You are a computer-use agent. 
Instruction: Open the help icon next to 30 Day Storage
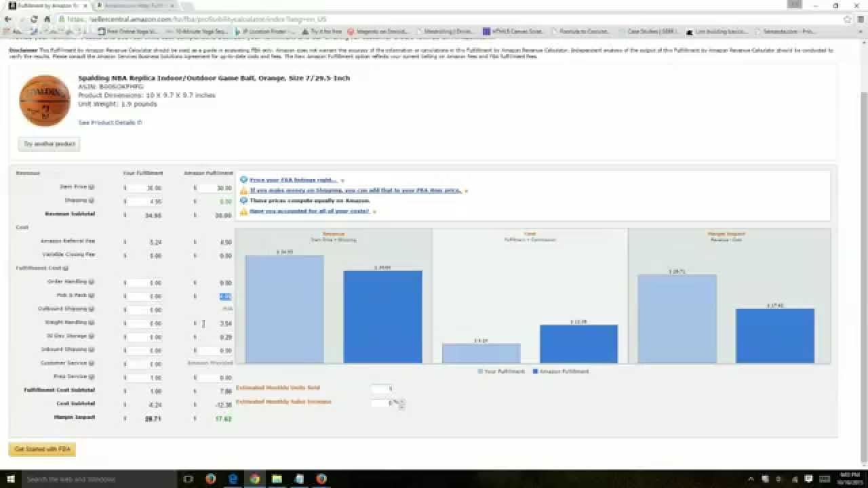point(92,336)
